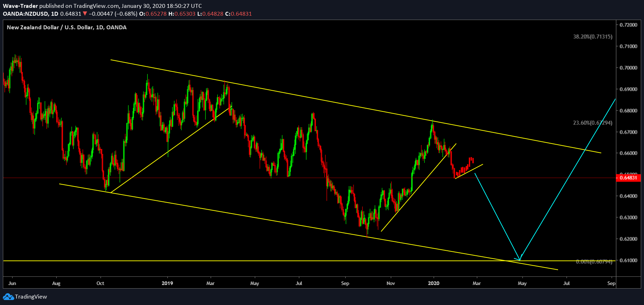The height and width of the screenshot is (305, 644).
Task: Click the red down-triangle change indicator
Action: point(85,14)
